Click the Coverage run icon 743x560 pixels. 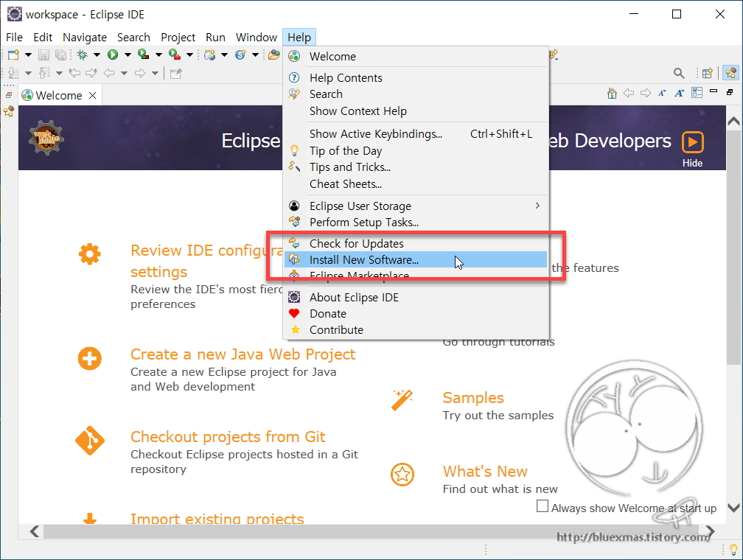pyautogui.click(x=144, y=55)
